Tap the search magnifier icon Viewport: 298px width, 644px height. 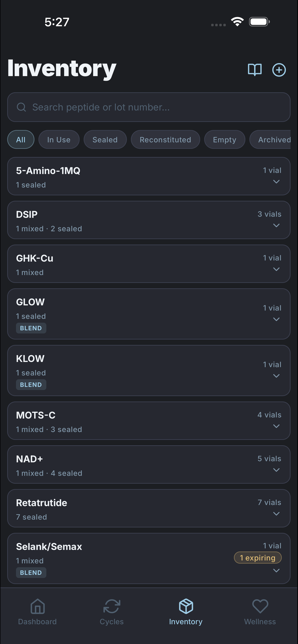[x=21, y=107]
